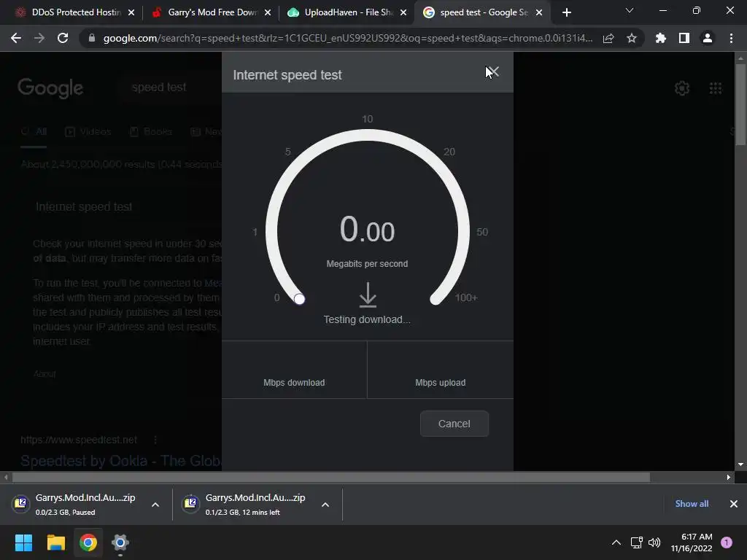Expand options for the paused download
The image size is (747, 560).
(155, 505)
